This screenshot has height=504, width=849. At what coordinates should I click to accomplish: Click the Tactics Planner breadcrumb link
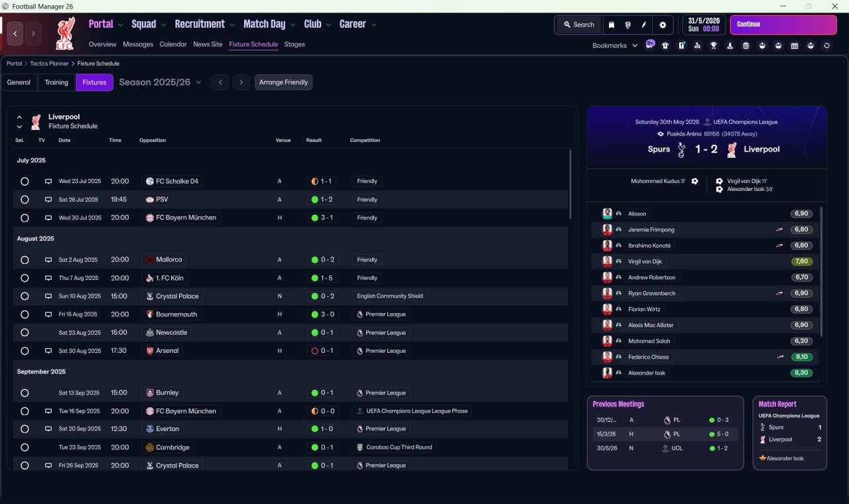tap(49, 64)
